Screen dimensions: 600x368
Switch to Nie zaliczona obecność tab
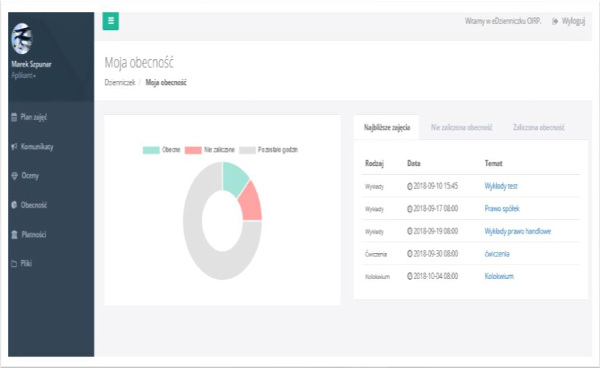tap(461, 127)
